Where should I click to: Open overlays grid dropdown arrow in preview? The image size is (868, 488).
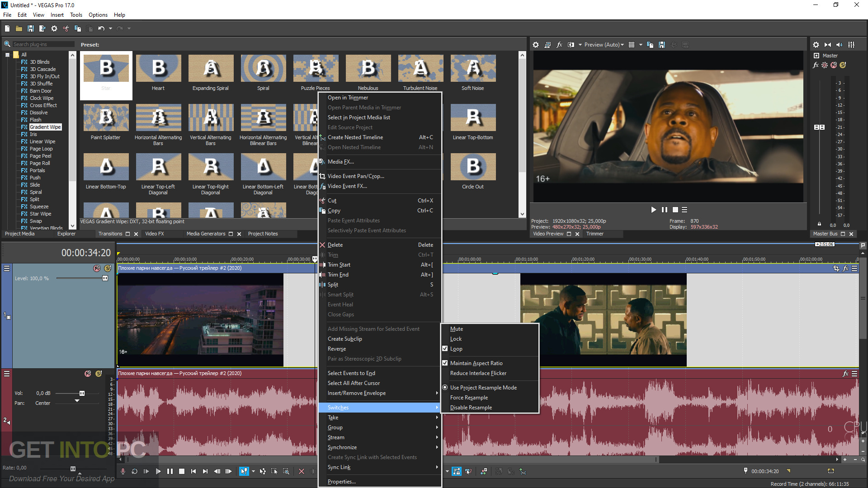tap(641, 45)
